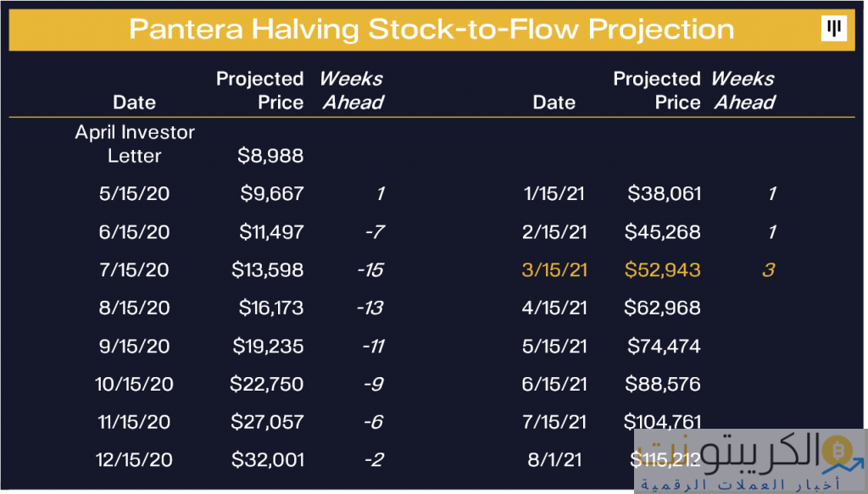Click the highlighted $52,943 price
Screen dimensions: 868x494
click(x=663, y=270)
